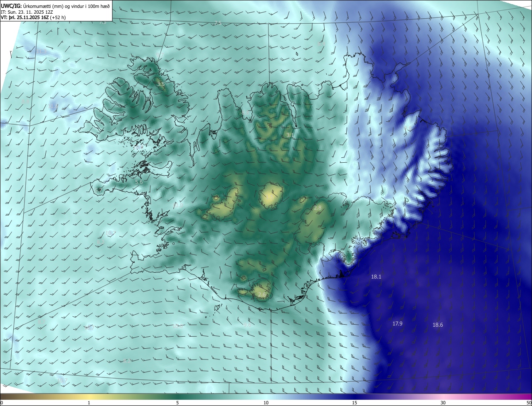Click the 5.6 value label near Snæfellsnes
532x406 pixels.
click(x=139, y=182)
